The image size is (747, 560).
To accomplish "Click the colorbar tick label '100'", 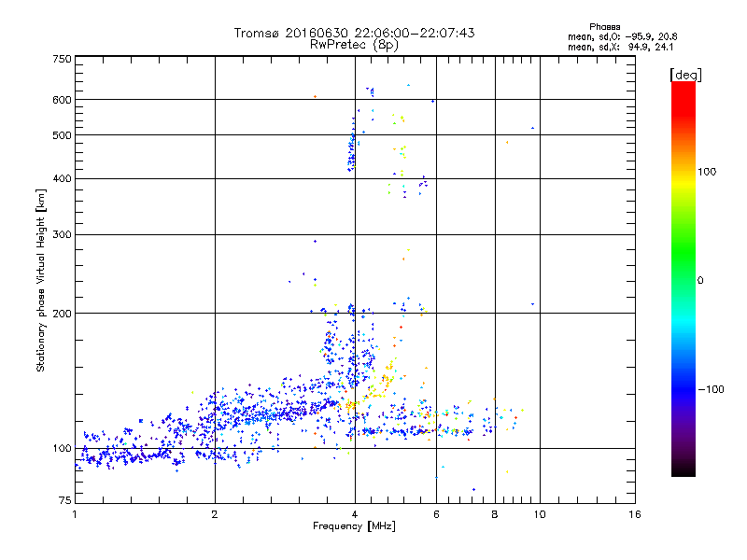I will pos(707,172).
